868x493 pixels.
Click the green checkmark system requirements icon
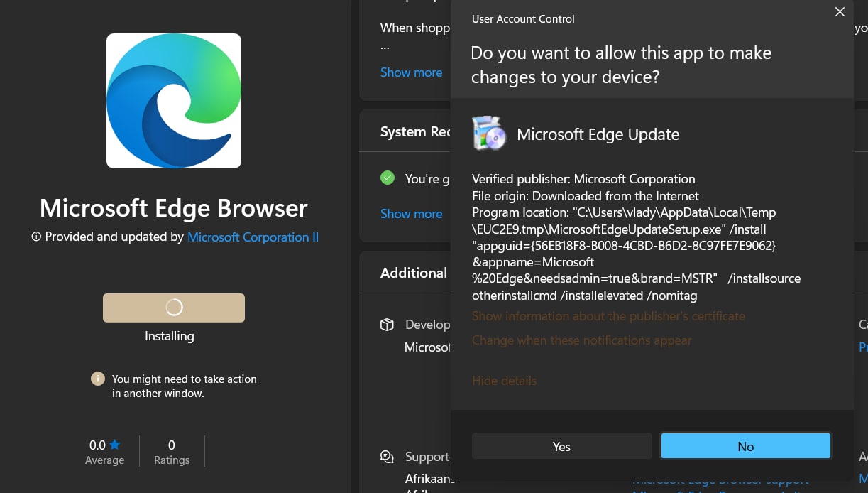[388, 178]
